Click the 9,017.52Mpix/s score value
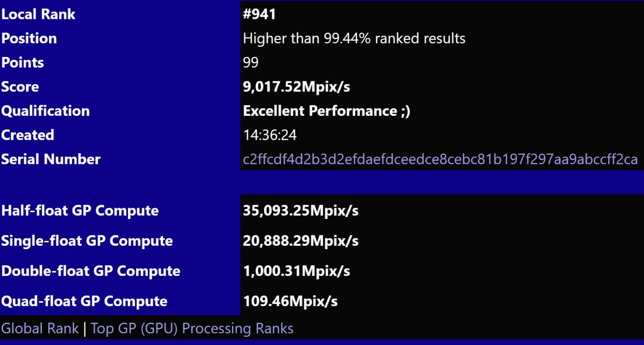This screenshot has height=345, width=644. [296, 87]
